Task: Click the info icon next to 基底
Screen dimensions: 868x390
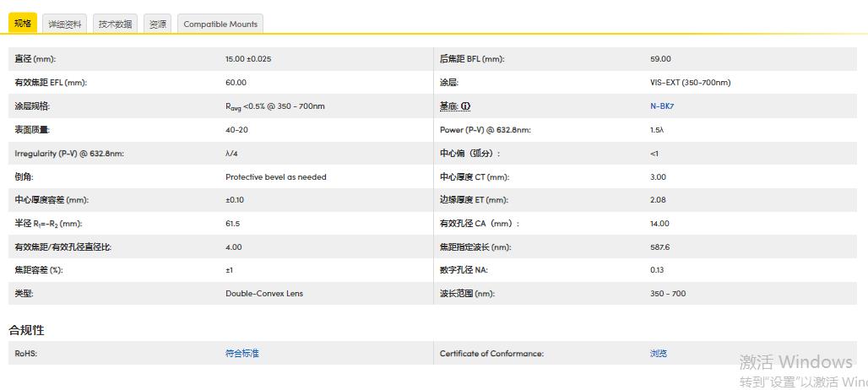Action: click(x=465, y=106)
